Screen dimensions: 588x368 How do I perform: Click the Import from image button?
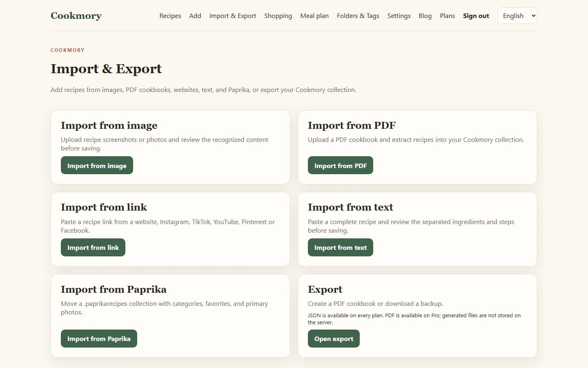point(97,165)
